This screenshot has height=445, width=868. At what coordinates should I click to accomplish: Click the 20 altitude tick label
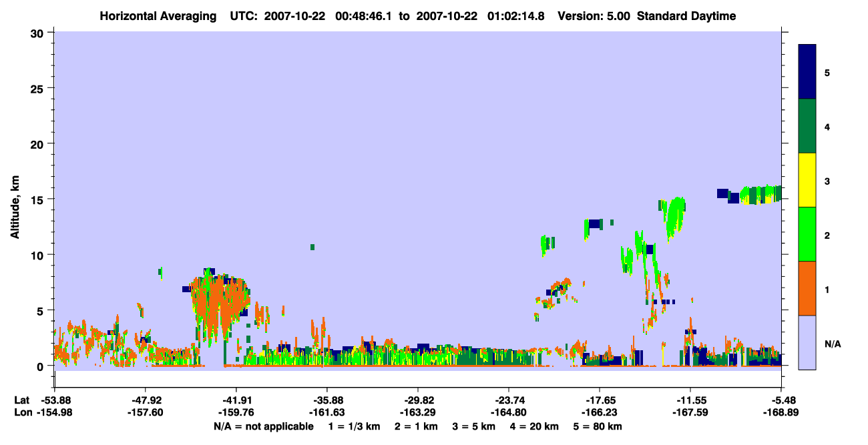coord(39,143)
